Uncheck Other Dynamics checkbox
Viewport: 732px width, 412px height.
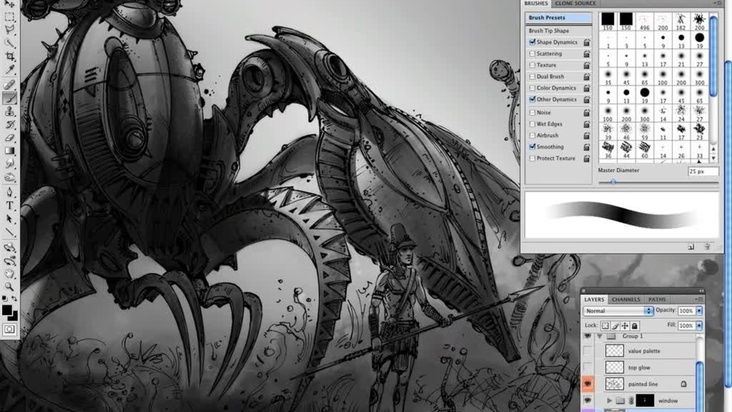(x=532, y=99)
